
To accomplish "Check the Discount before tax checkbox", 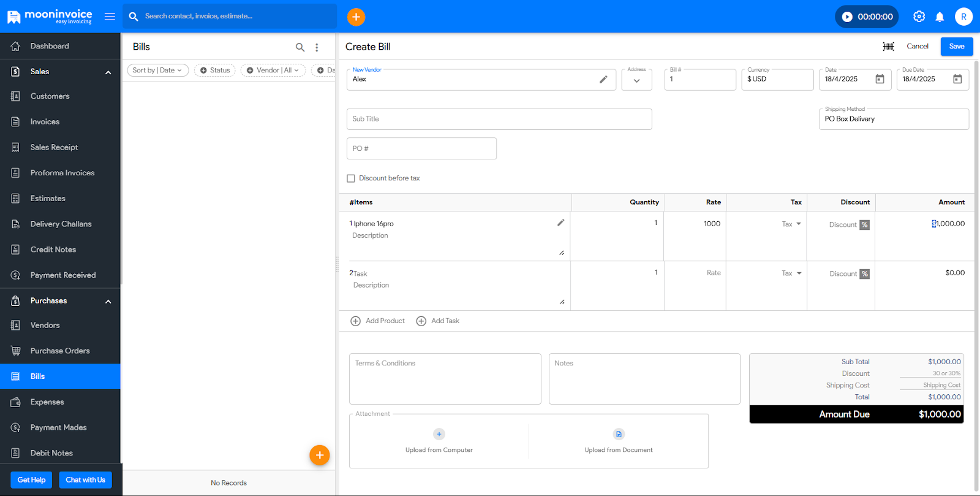I will point(351,178).
